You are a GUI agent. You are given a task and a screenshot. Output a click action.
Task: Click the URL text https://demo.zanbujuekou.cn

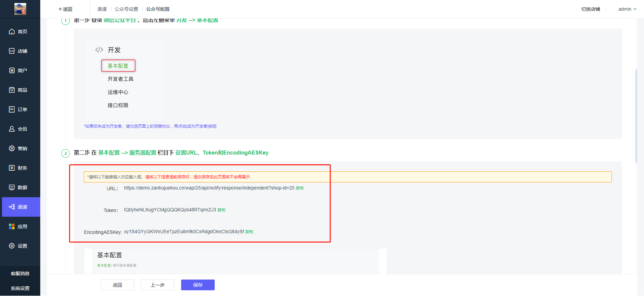[x=209, y=188]
